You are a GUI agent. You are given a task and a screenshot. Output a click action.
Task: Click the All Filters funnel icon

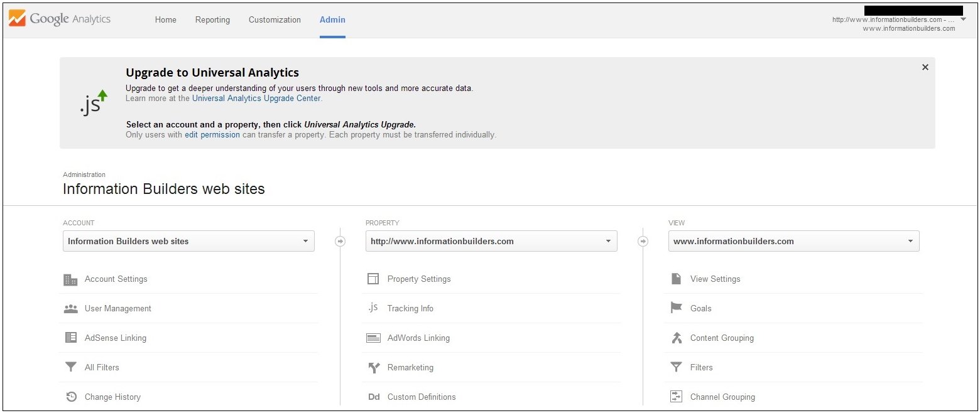tap(70, 367)
